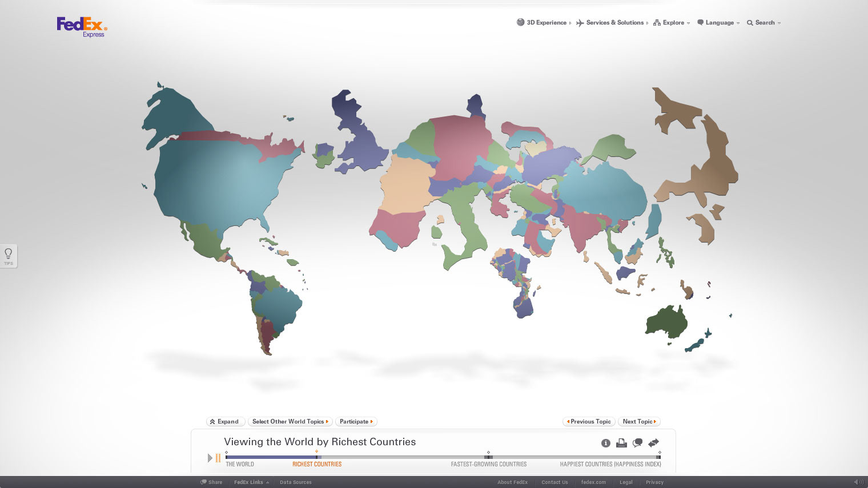
Task: Go to the Previous Topic
Action: 589,422
